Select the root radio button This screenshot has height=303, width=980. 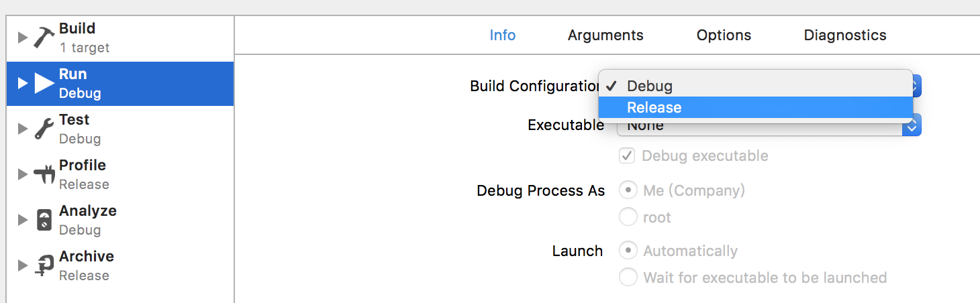[x=628, y=217]
